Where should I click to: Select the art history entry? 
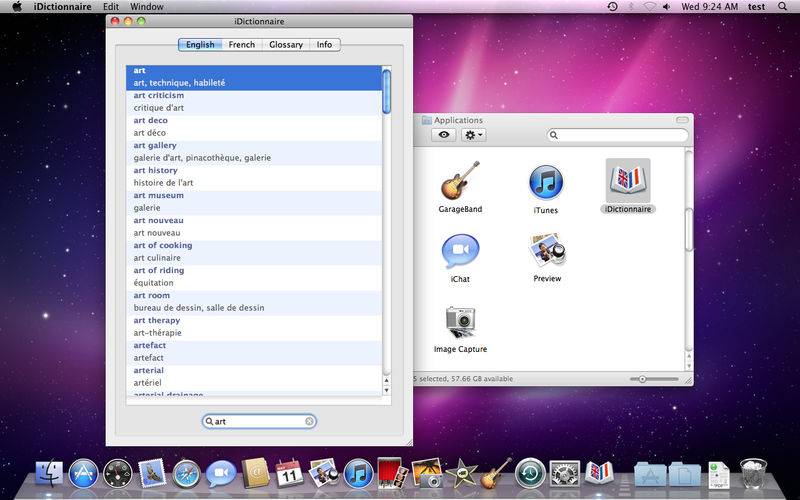click(x=254, y=177)
